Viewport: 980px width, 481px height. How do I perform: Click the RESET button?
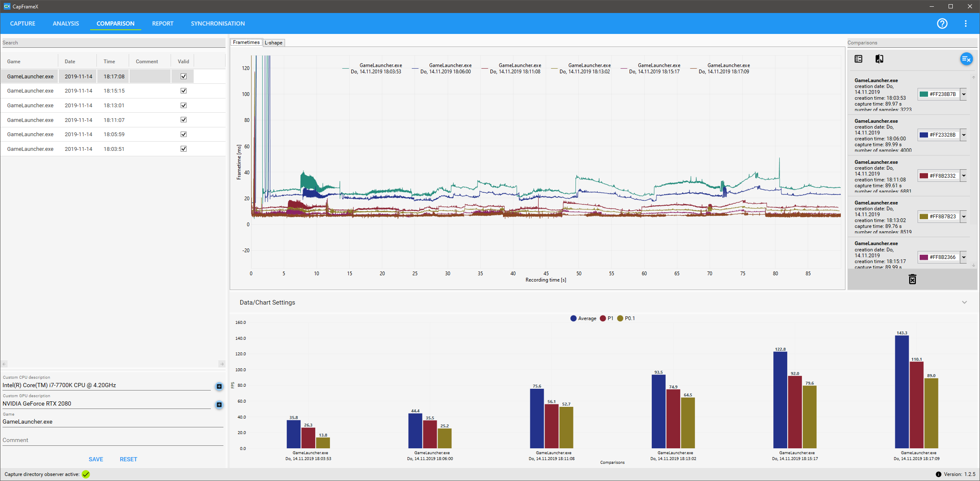click(x=128, y=459)
